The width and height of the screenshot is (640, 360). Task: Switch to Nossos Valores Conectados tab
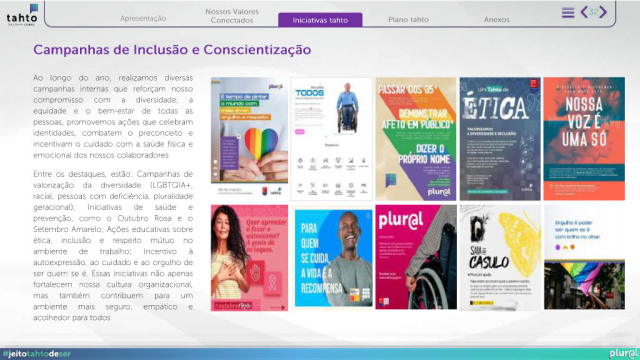click(232, 16)
